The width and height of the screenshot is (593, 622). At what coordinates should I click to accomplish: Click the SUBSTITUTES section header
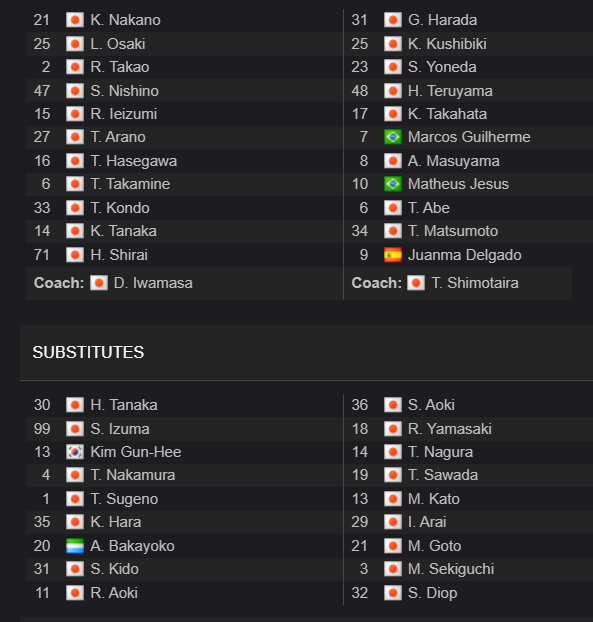click(88, 352)
